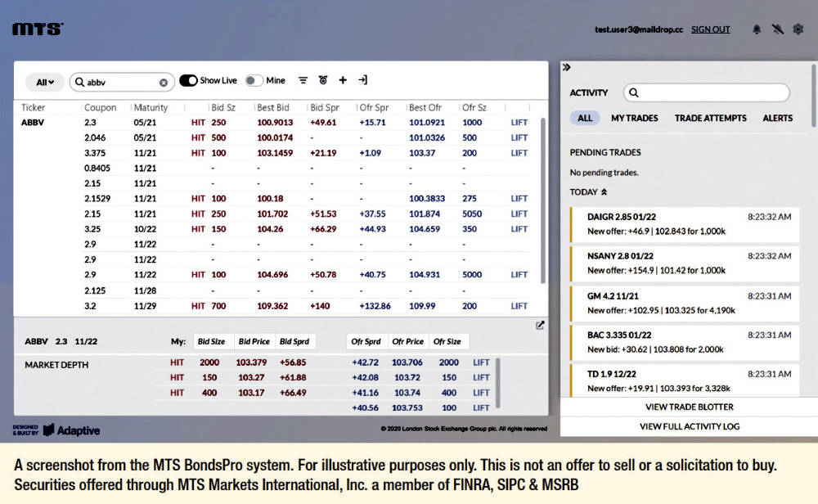818x504 pixels.
Task: Select the ALL activity tab
Action: pos(585,118)
